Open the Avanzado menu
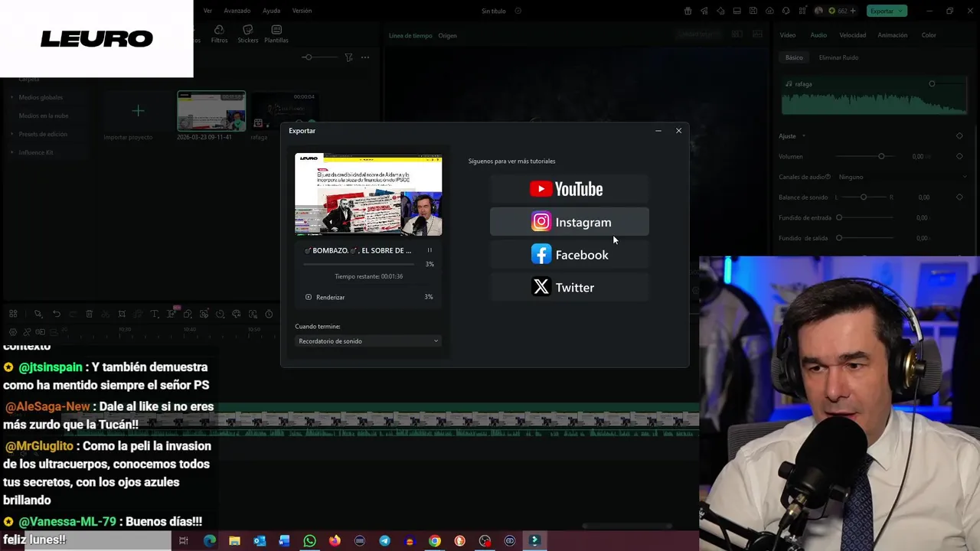 coord(237,11)
